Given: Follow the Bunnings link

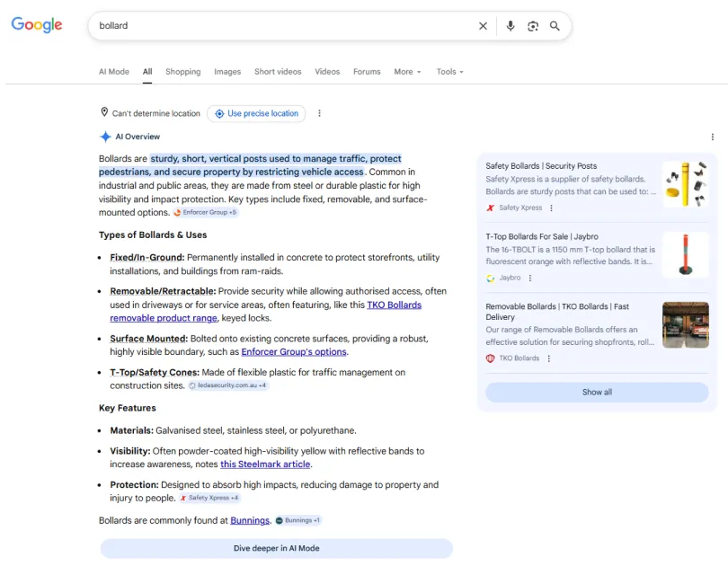Looking at the screenshot, I should [x=250, y=520].
